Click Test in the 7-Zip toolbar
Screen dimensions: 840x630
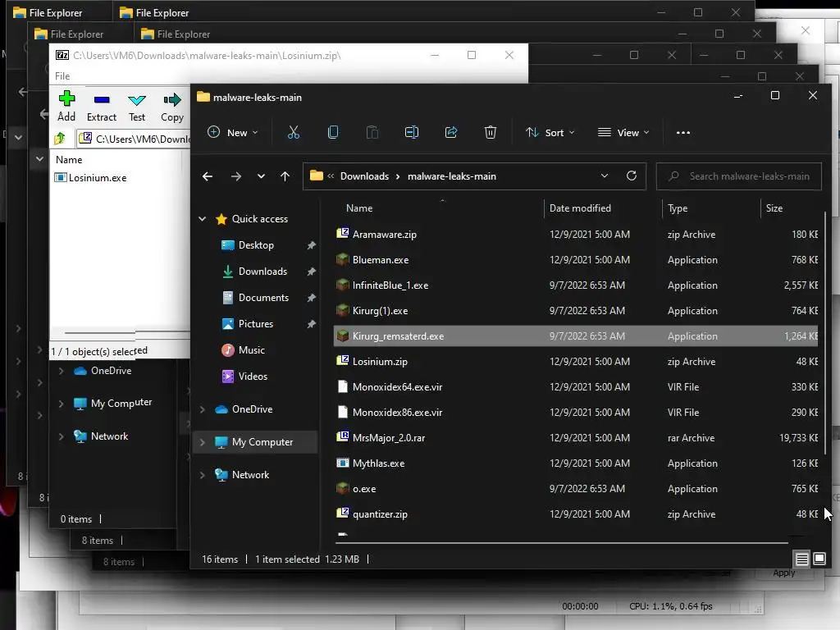tap(137, 106)
